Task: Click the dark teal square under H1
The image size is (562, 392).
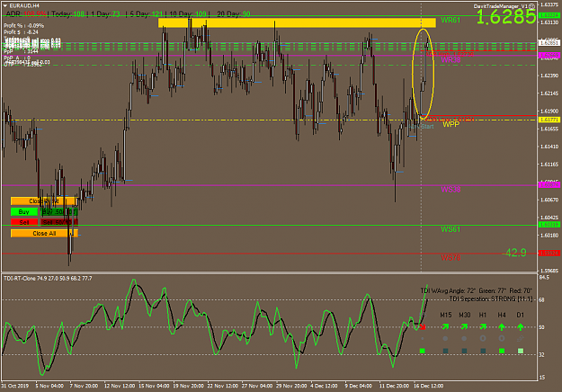Action: pos(483,351)
